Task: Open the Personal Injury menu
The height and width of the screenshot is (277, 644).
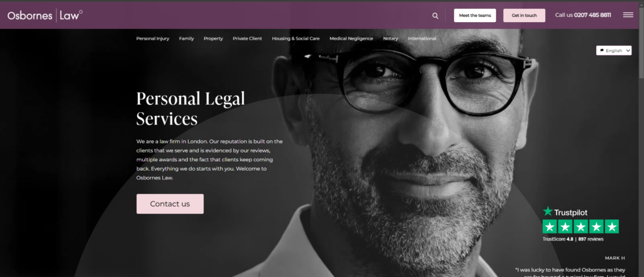Action: pyautogui.click(x=153, y=38)
